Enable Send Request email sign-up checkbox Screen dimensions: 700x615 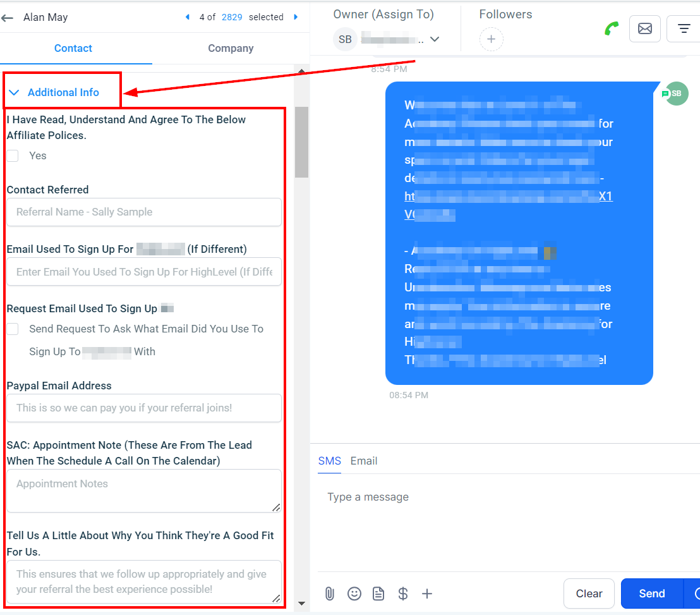[x=13, y=329]
